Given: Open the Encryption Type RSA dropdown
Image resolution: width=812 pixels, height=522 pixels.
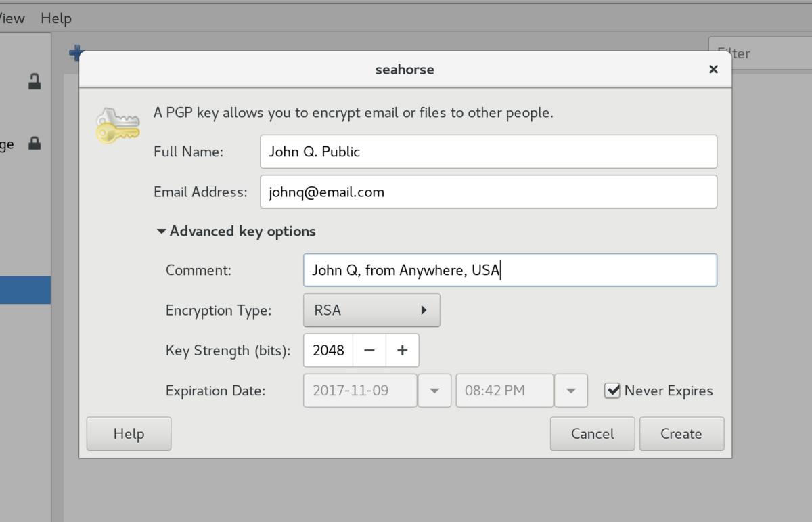Looking at the screenshot, I should 371,310.
